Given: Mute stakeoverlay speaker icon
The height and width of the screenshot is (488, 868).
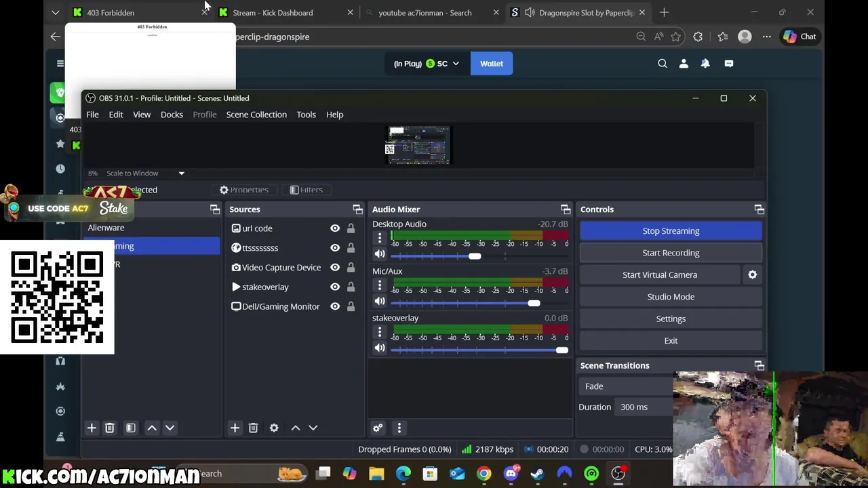Looking at the screenshot, I should (x=380, y=348).
